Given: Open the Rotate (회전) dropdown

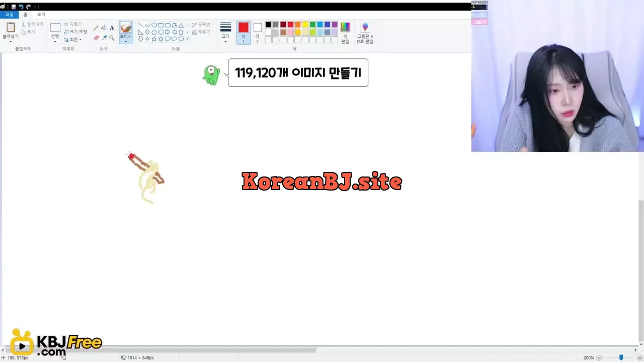Looking at the screenshot, I should [73, 39].
